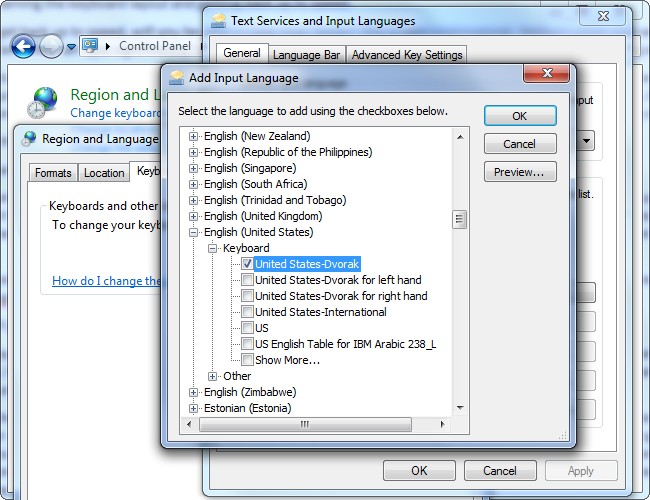Click the horizontal scroll left arrow
Screen dimensions: 650x500
click(x=189, y=424)
